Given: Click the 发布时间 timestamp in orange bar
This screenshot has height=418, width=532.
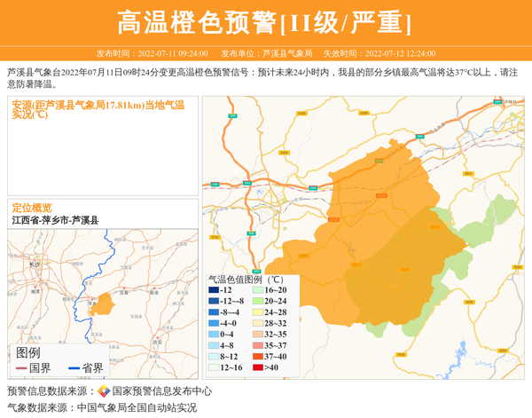Looking at the screenshot, I should click(x=152, y=53).
